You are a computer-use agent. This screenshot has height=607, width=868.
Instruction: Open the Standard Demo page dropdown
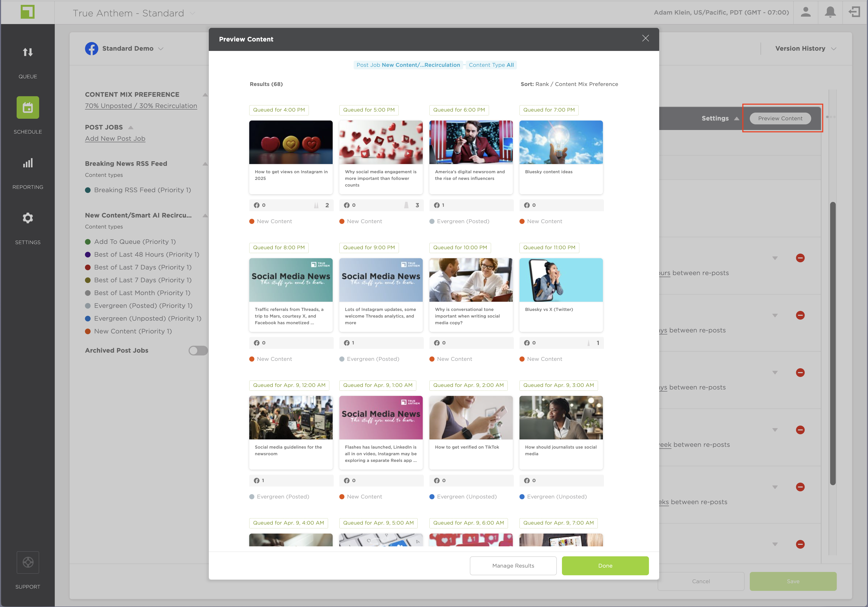pyautogui.click(x=161, y=49)
